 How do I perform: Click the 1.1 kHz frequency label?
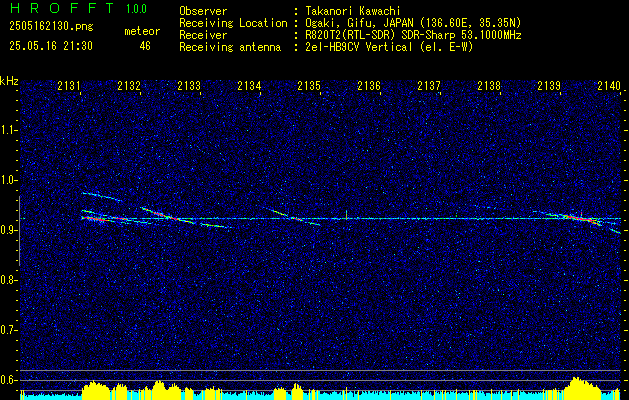[x=8, y=130]
